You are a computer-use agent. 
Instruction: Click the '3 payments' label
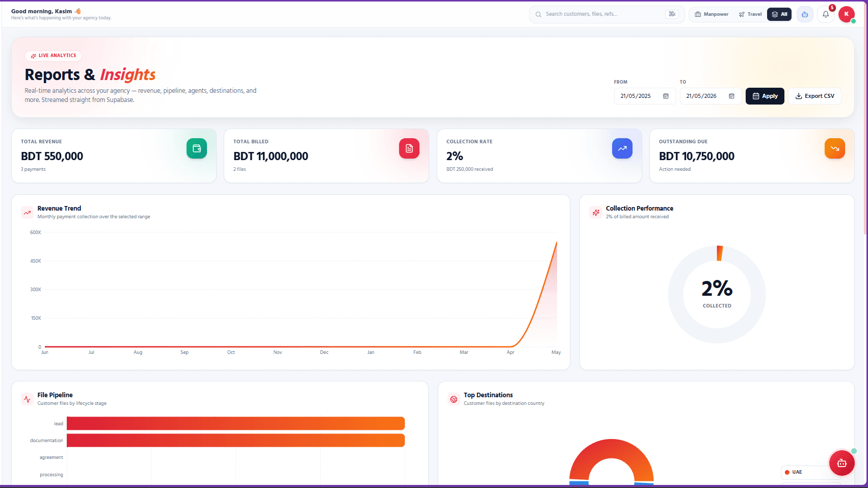click(33, 169)
